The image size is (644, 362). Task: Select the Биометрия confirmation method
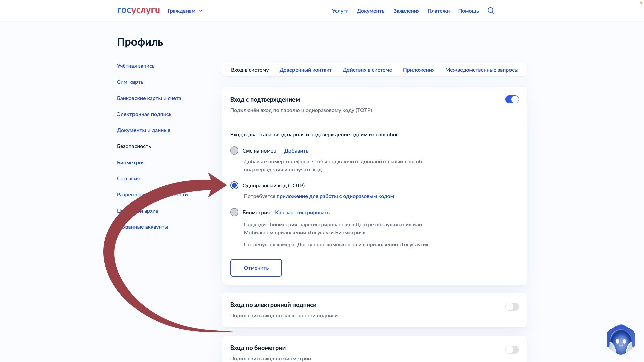coord(235,212)
